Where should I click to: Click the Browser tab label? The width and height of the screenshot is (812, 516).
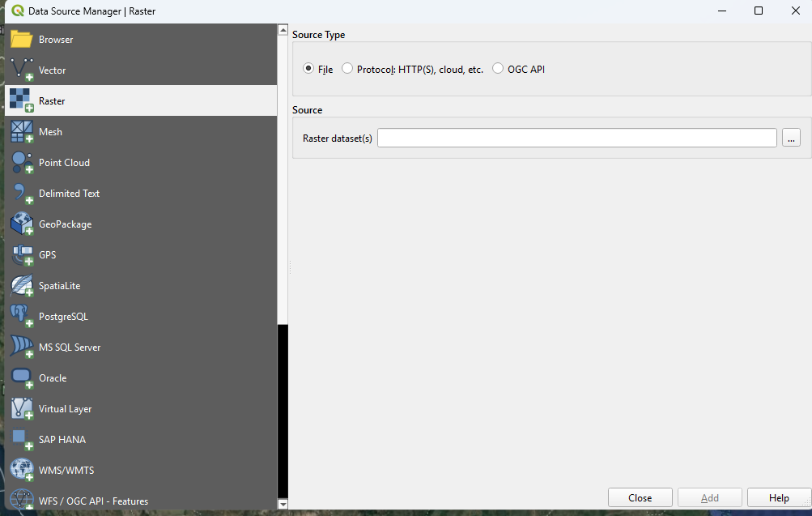click(x=56, y=40)
